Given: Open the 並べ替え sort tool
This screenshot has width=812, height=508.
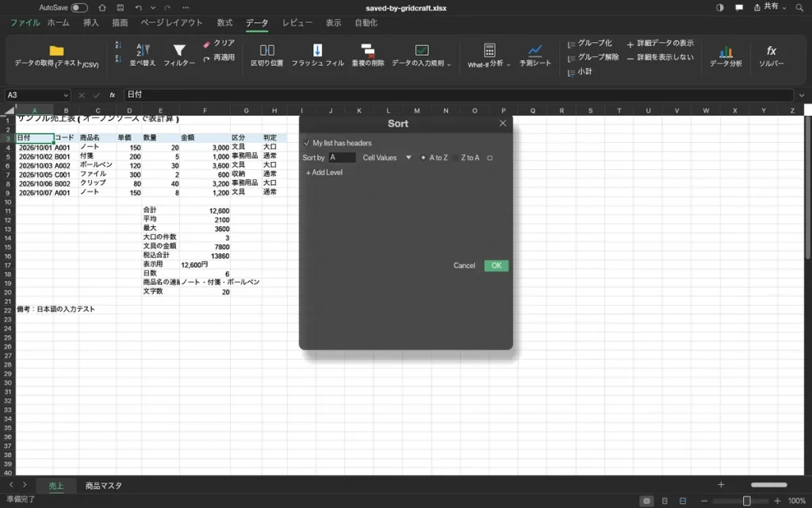Looking at the screenshot, I should click(143, 55).
